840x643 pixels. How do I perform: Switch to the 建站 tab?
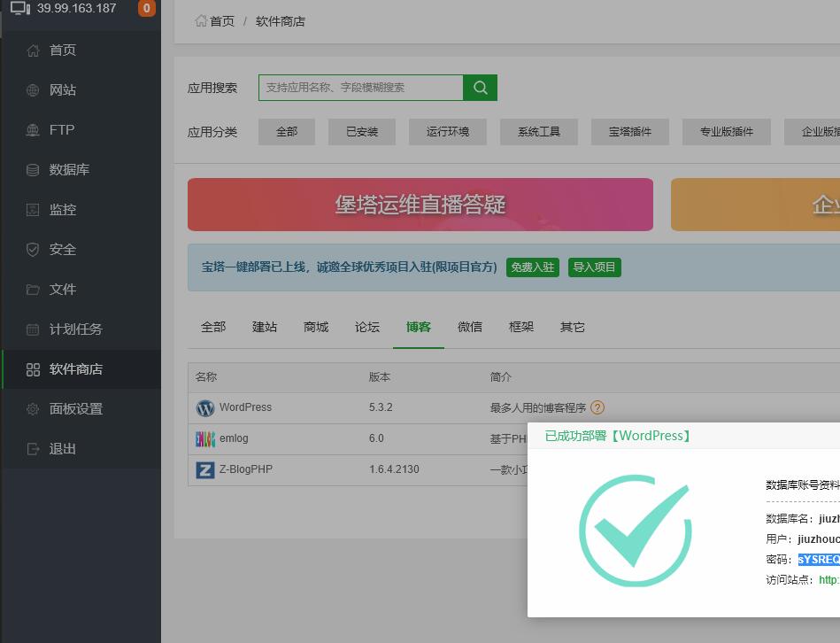(265, 327)
